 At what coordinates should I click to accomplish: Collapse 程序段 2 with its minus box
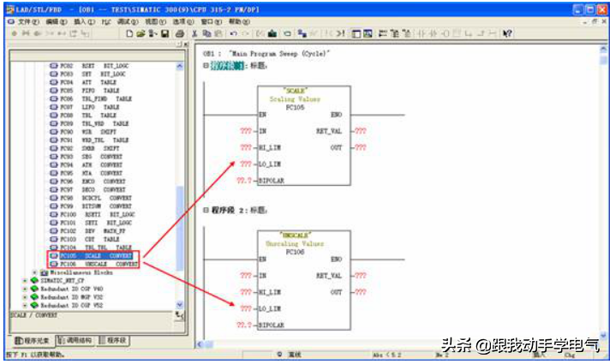[x=206, y=210]
